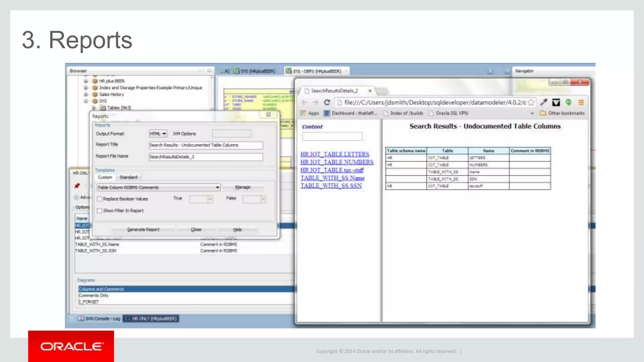
Task: Select TABLE_WITH_SS.Name results row
Action: (184, 244)
